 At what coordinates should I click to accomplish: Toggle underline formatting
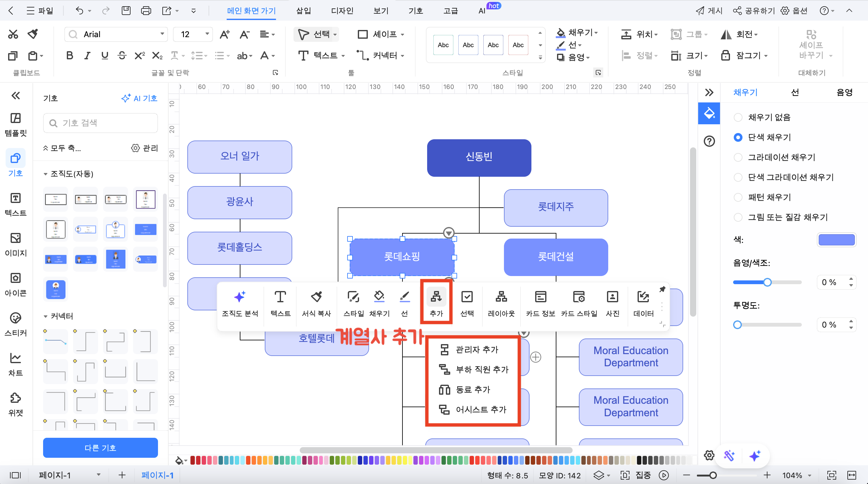pos(105,56)
